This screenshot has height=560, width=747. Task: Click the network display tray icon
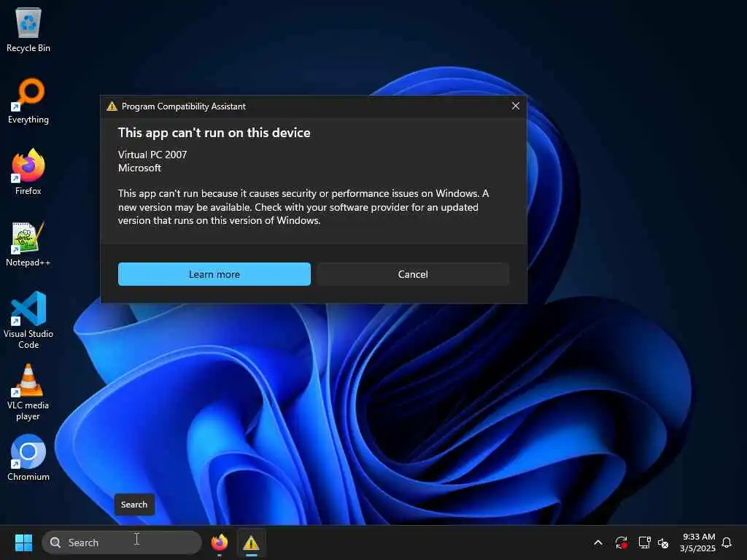[644, 542]
